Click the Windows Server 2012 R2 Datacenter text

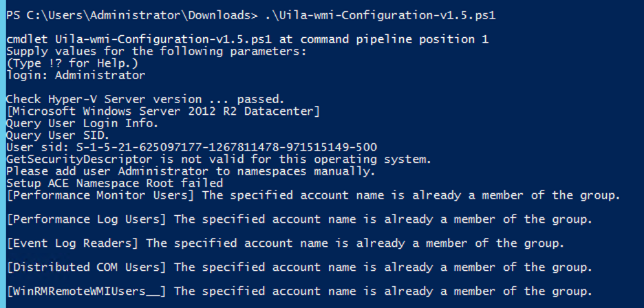163,111
